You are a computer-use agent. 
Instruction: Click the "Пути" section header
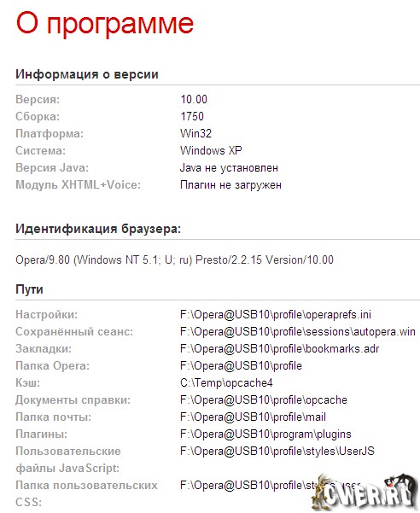(29, 289)
